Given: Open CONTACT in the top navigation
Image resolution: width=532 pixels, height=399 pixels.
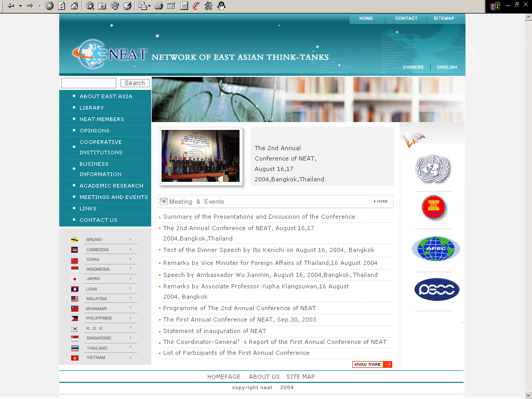Looking at the screenshot, I should click(406, 18).
